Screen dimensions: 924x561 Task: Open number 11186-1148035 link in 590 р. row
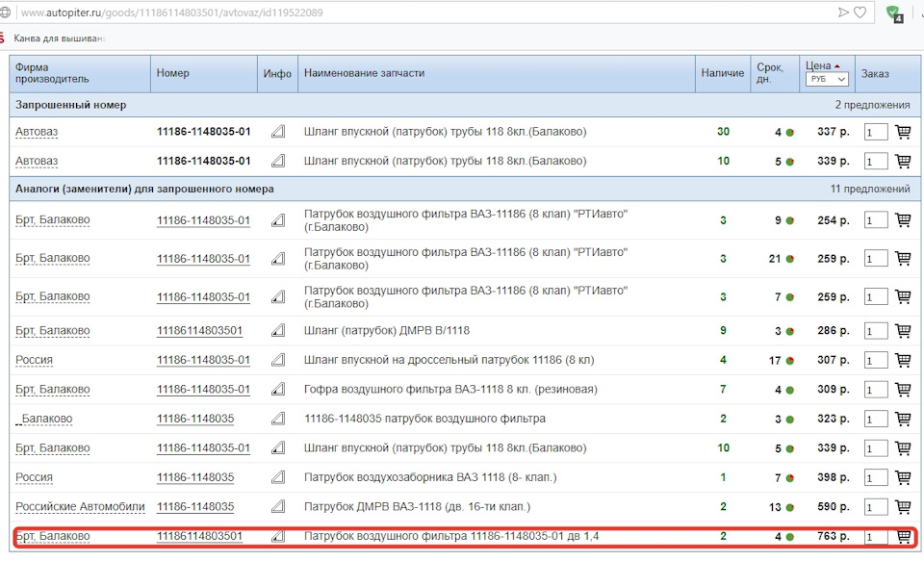[195, 507]
